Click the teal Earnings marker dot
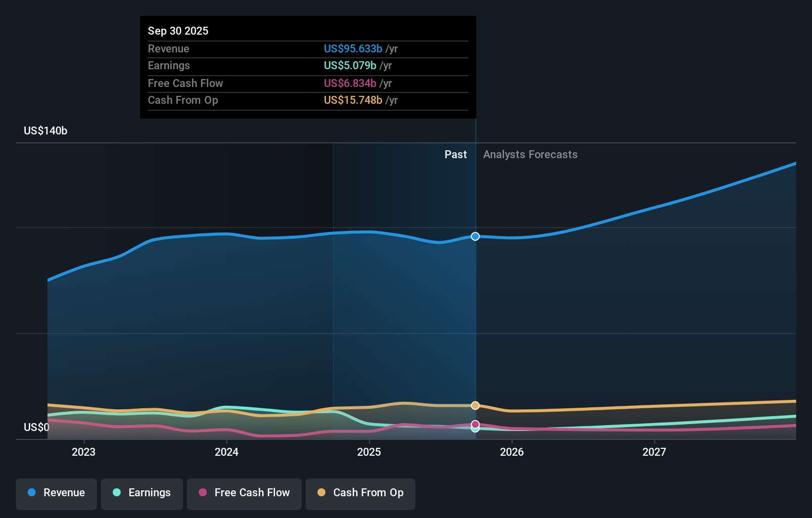Image resolution: width=812 pixels, height=518 pixels. (475, 429)
